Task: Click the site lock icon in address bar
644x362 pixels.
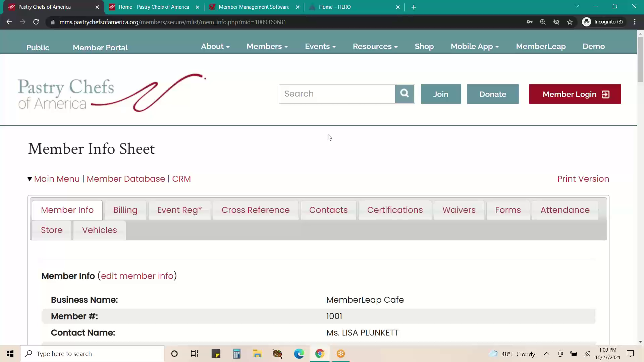Action: pos(52,22)
